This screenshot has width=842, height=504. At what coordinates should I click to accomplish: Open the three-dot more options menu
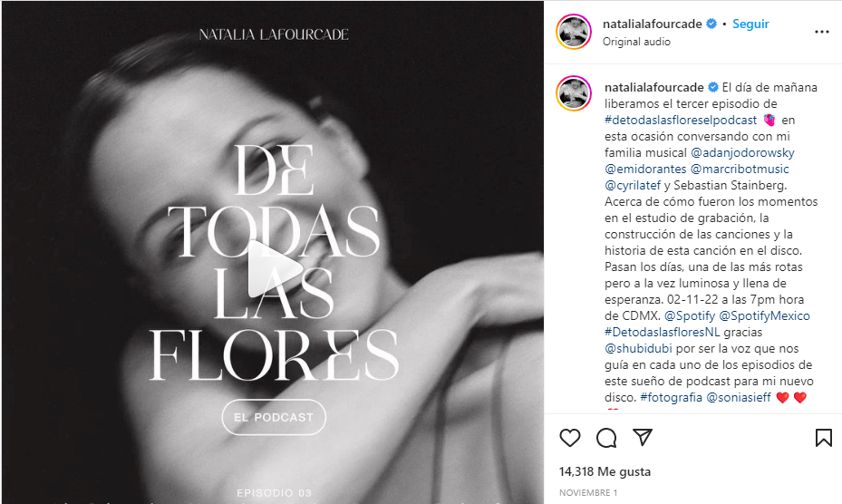pos(821,33)
